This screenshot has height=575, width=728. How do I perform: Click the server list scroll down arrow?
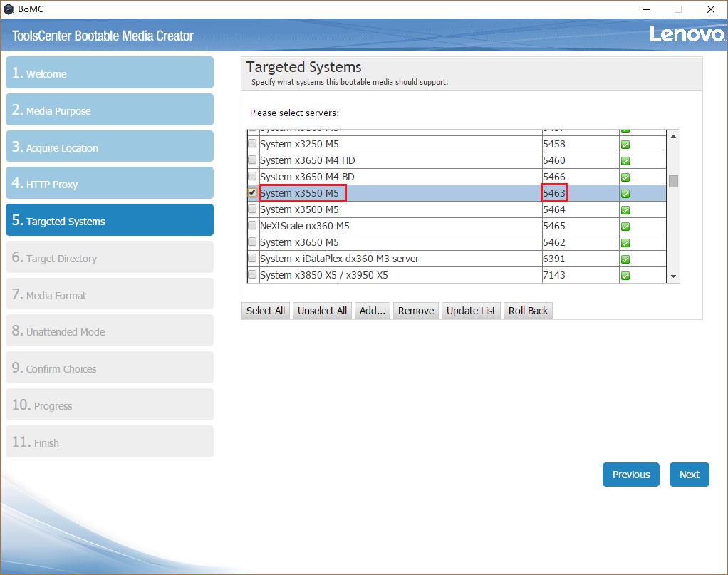click(x=673, y=277)
